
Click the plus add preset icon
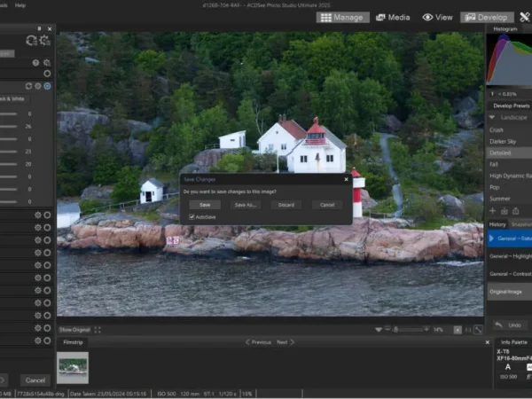point(493,211)
